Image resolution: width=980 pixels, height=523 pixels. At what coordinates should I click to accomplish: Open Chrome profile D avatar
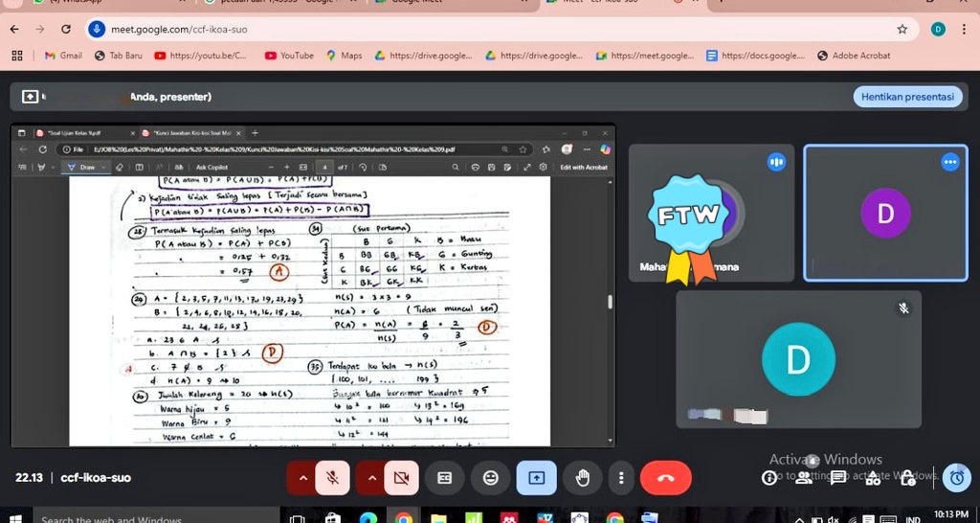pos(938,30)
